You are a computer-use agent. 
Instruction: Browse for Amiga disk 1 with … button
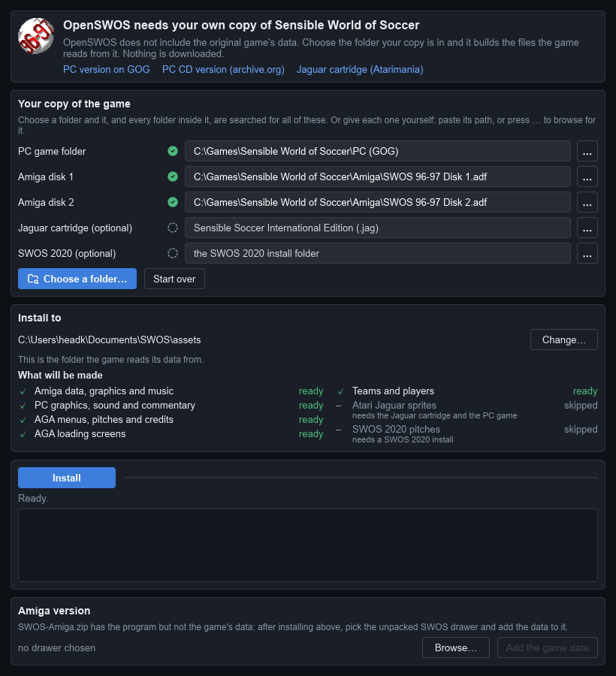point(587,177)
